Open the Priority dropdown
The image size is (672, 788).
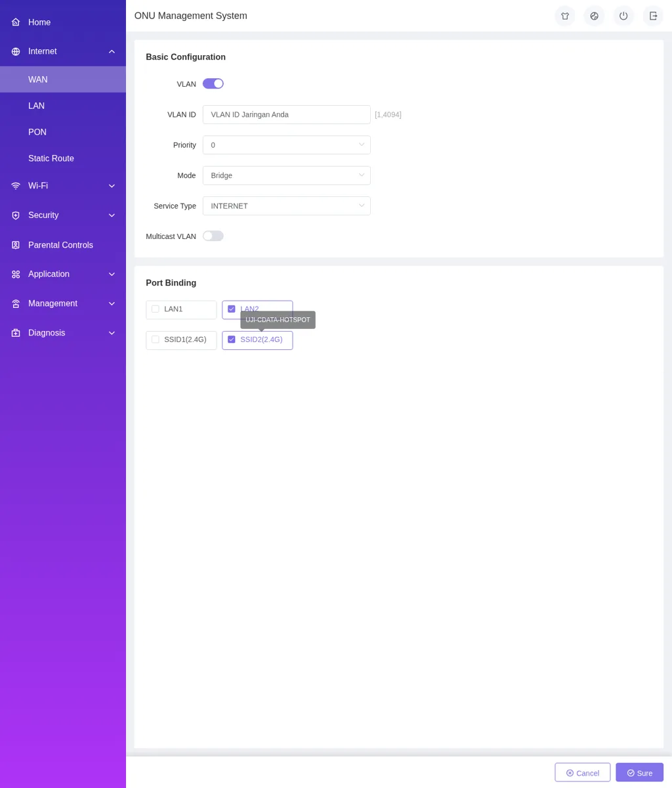pos(287,145)
